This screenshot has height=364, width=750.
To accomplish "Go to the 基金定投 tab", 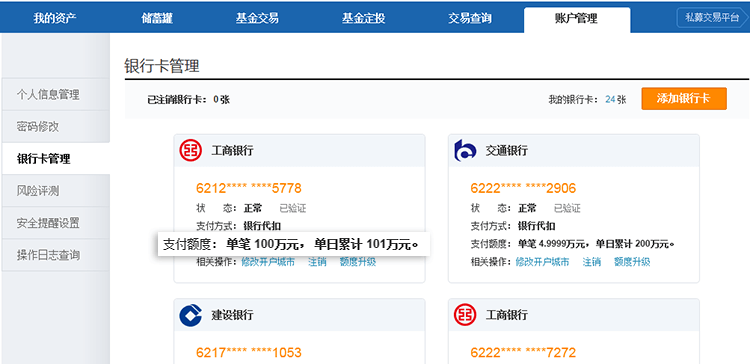I will pos(363,19).
